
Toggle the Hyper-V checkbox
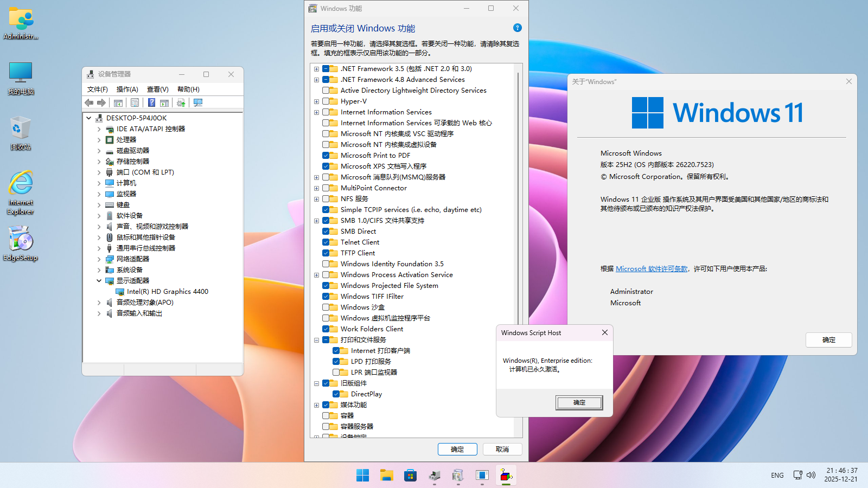click(x=326, y=101)
